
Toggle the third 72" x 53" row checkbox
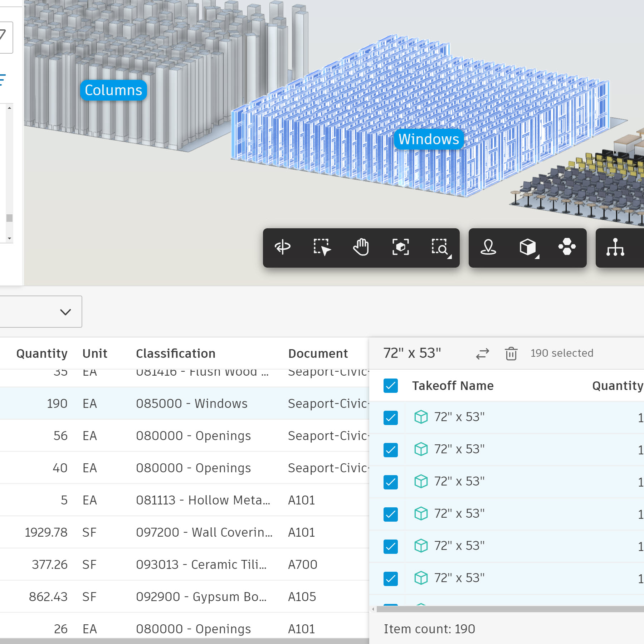tap(390, 482)
